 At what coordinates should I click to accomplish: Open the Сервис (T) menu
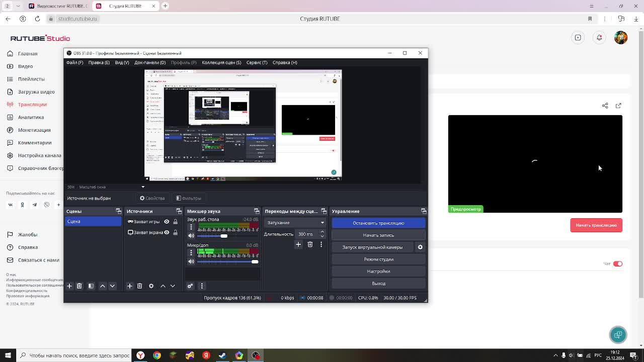(x=257, y=62)
